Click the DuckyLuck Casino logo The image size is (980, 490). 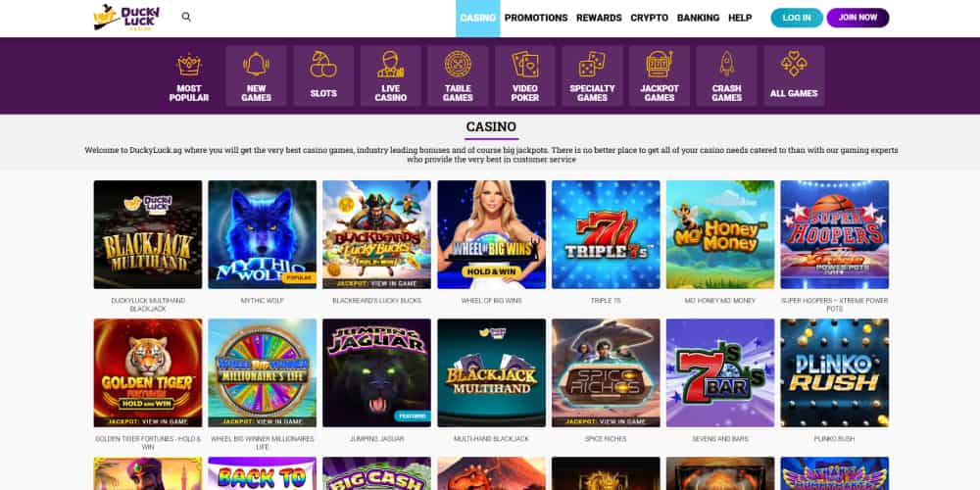126,18
